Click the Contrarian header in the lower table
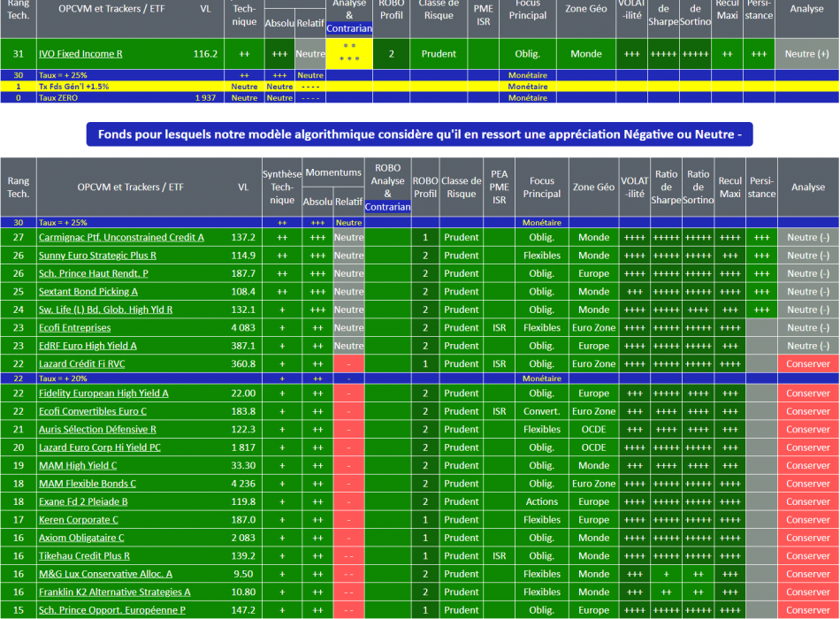This screenshot has width=840, height=619. 388,207
